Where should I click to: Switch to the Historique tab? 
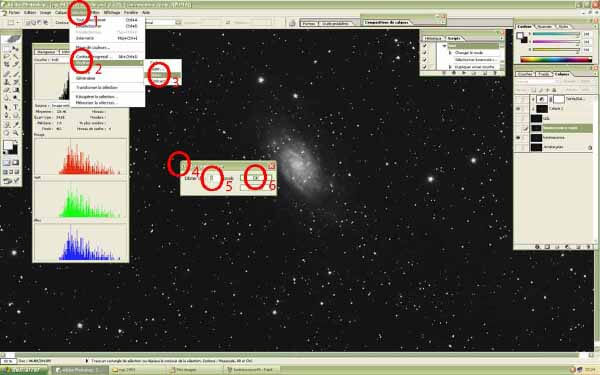point(433,38)
